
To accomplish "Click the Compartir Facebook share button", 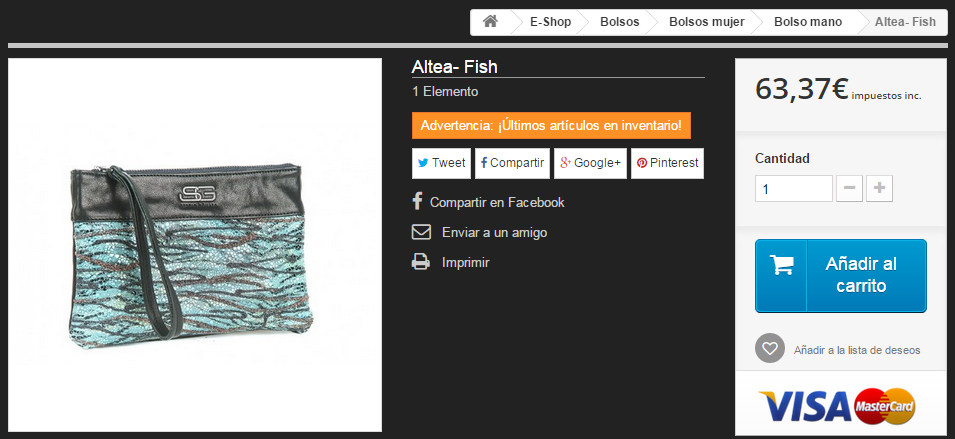I will click(x=512, y=163).
